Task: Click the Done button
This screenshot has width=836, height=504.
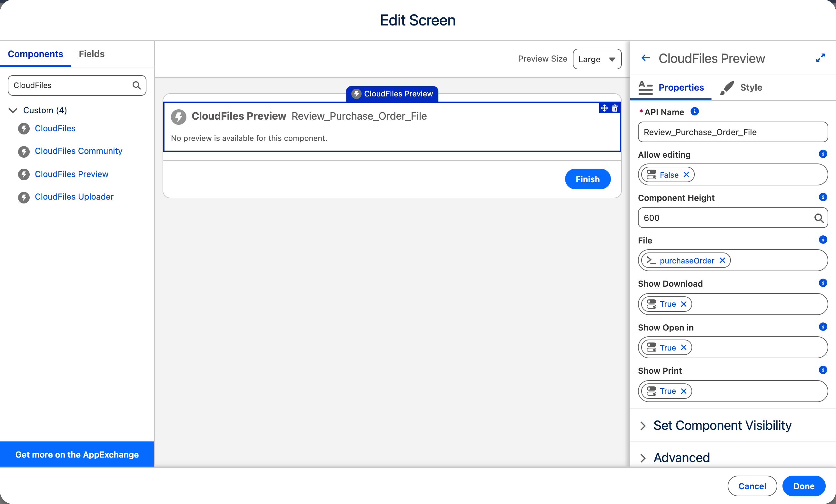Action: coord(804,486)
